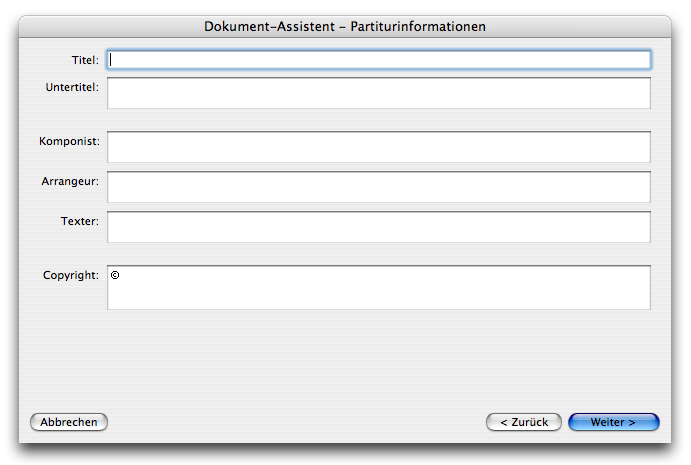Click empty dialog area below Copyright field
691x465 pixels.
tap(345, 360)
